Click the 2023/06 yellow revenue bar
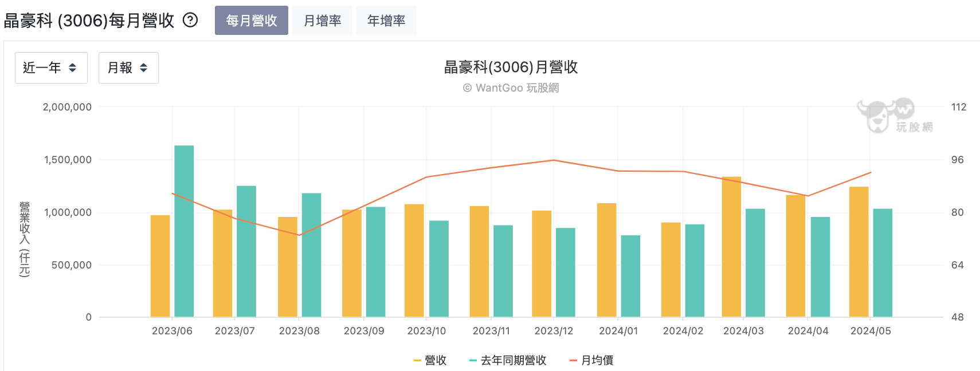Viewport: 980px width, 371px height. (160, 266)
